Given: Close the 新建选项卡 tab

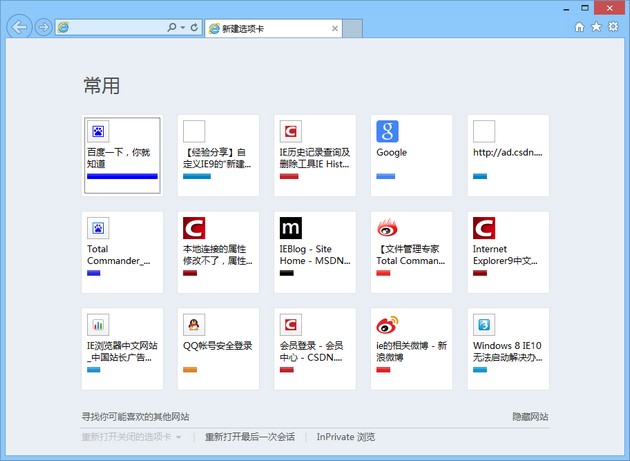Looking at the screenshot, I should [335, 29].
